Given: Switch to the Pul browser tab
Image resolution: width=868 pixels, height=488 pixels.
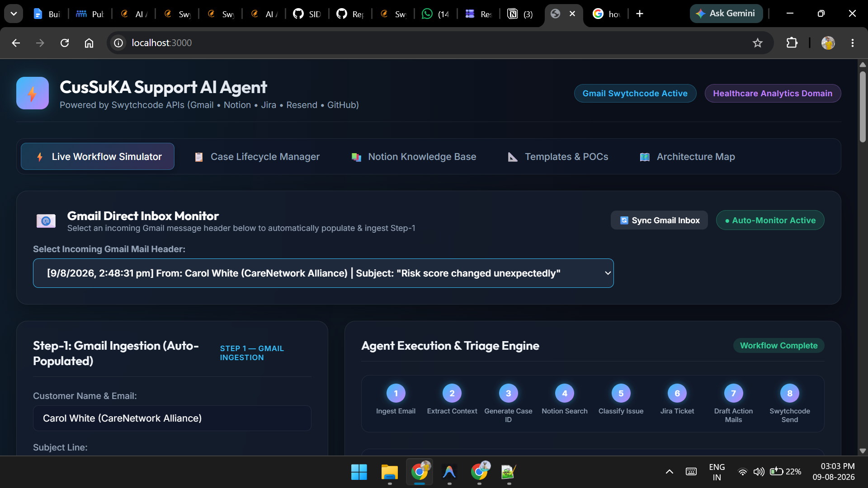Looking at the screenshot, I should click(90, 14).
